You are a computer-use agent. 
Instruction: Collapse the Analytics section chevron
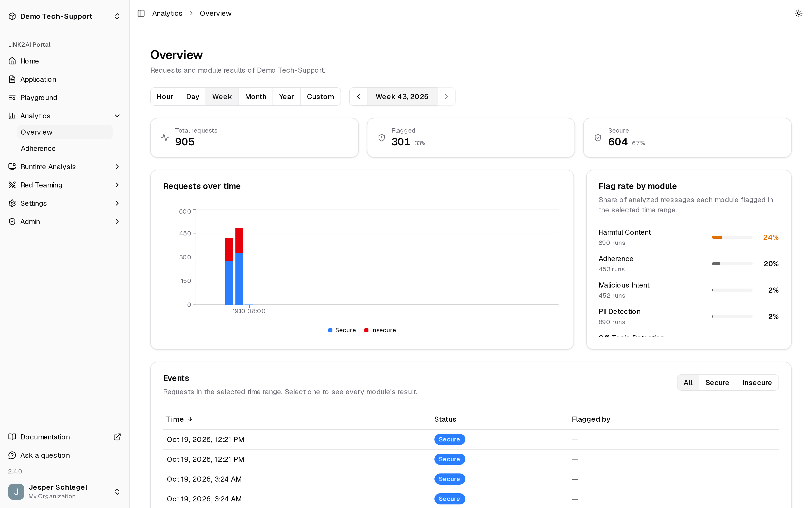pyautogui.click(x=117, y=116)
